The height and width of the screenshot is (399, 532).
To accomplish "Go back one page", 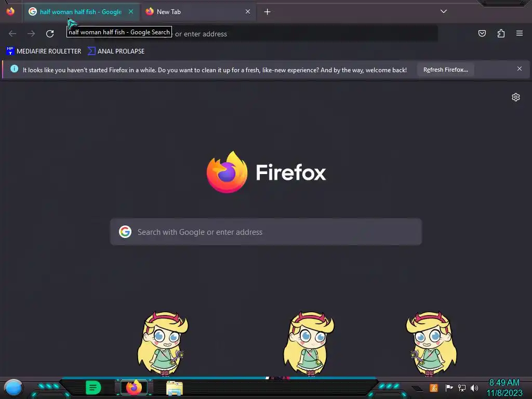I will tap(12, 34).
